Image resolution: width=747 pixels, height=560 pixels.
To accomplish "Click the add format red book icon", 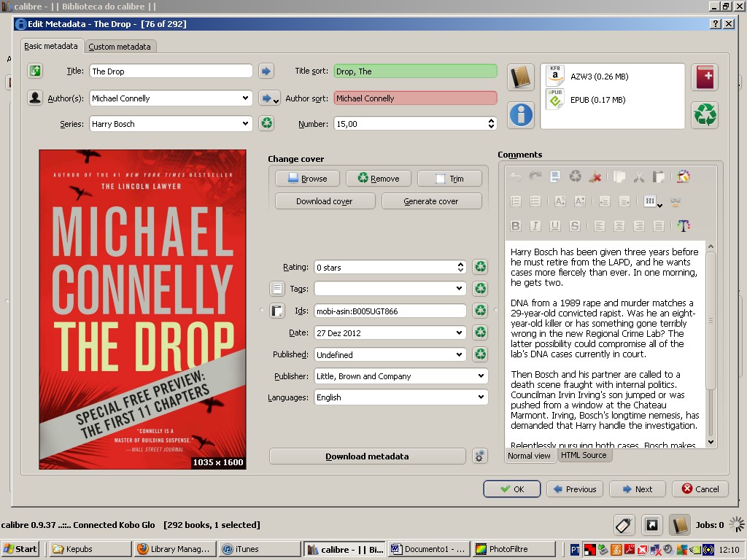I will tap(705, 77).
